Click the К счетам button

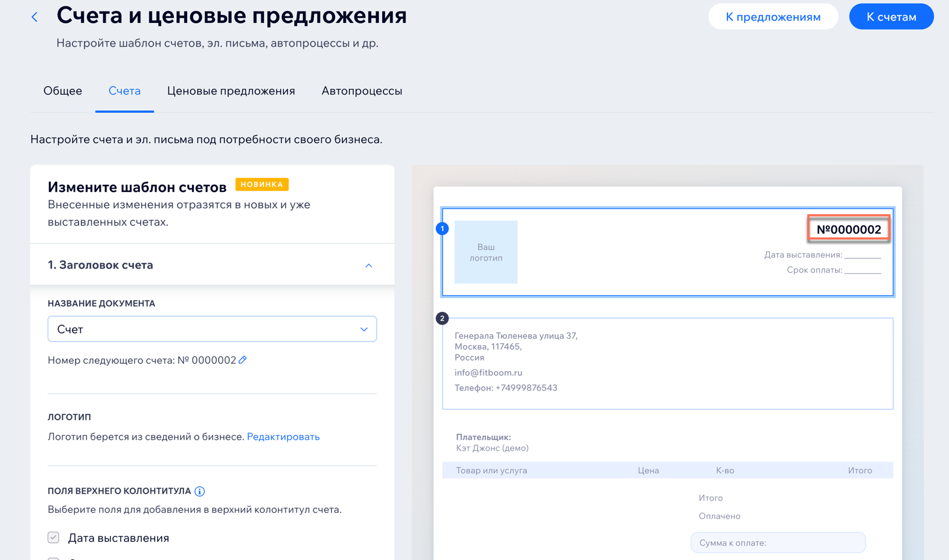click(891, 17)
